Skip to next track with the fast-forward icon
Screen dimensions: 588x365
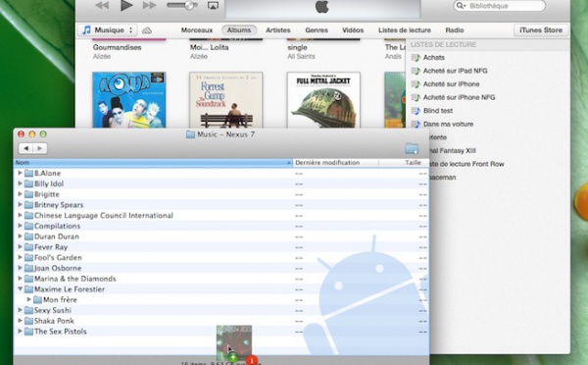tap(149, 5)
